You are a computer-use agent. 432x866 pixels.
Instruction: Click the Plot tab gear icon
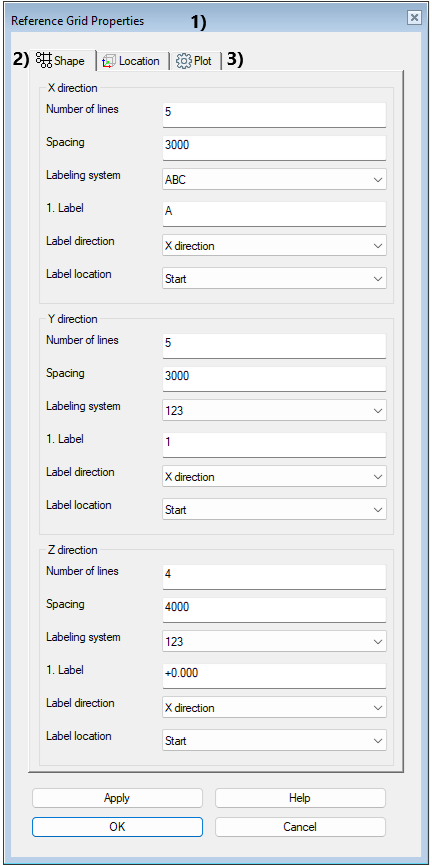[x=183, y=61]
